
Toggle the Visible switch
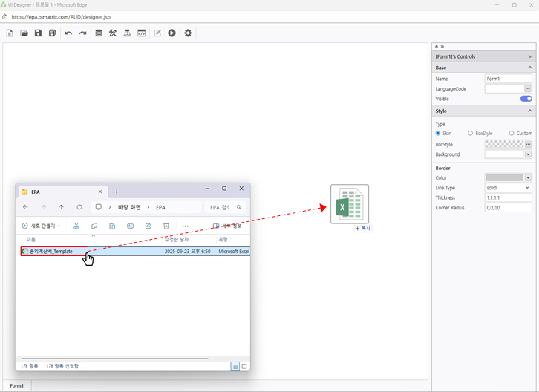[526, 99]
